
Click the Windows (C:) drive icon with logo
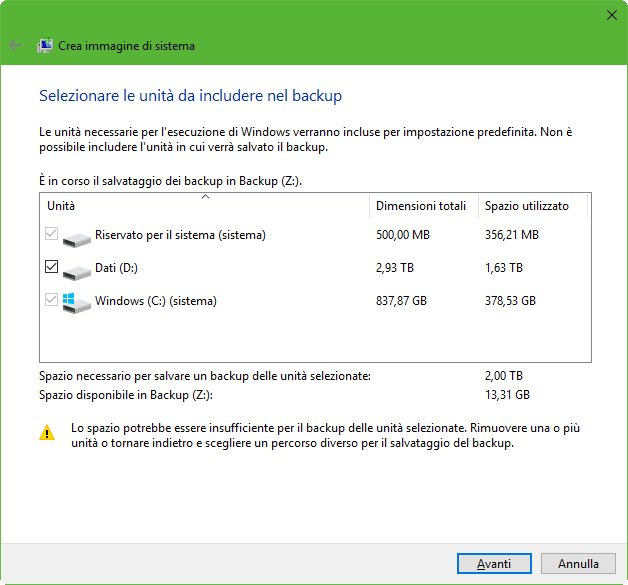[76, 302]
